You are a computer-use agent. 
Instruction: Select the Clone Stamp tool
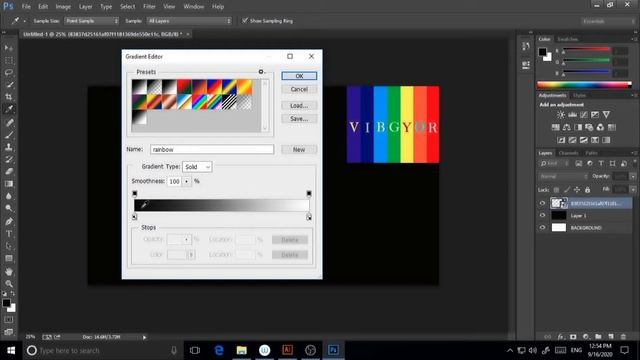coord(9,147)
